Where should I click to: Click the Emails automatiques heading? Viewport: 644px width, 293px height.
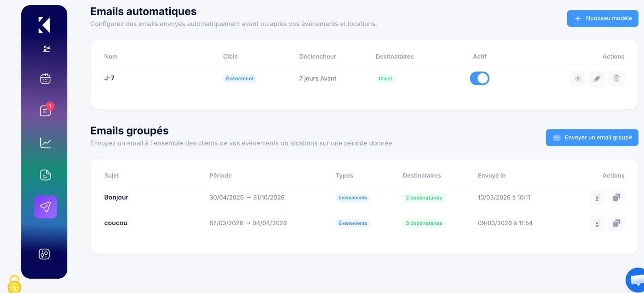click(x=144, y=12)
